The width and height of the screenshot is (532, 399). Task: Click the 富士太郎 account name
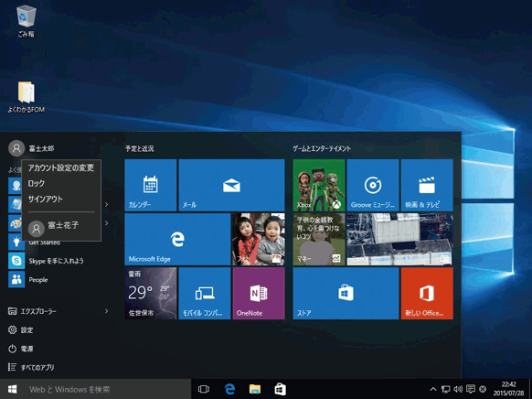tap(41, 148)
